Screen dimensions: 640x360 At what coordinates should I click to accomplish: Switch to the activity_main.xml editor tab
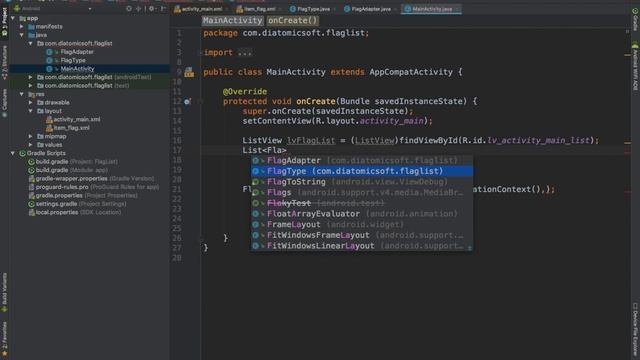point(201,9)
